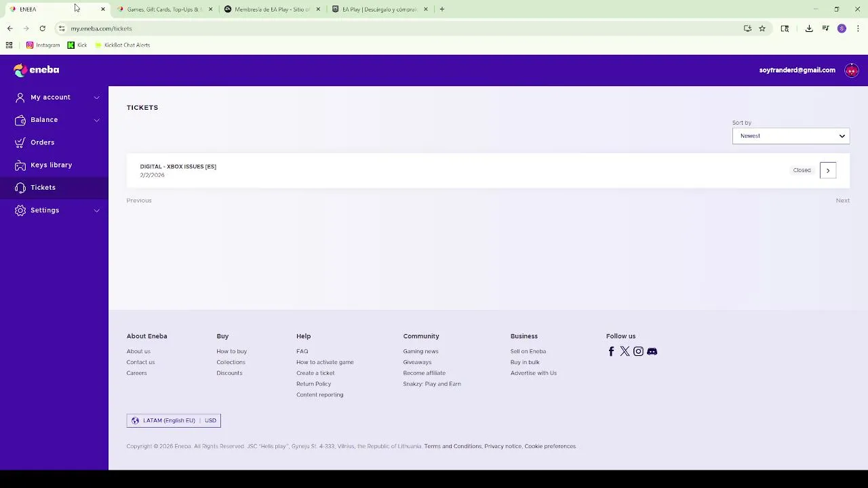Viewport: 868px width, 488px height.
Task: Click Next pagination link
Action: pos(843,201)
